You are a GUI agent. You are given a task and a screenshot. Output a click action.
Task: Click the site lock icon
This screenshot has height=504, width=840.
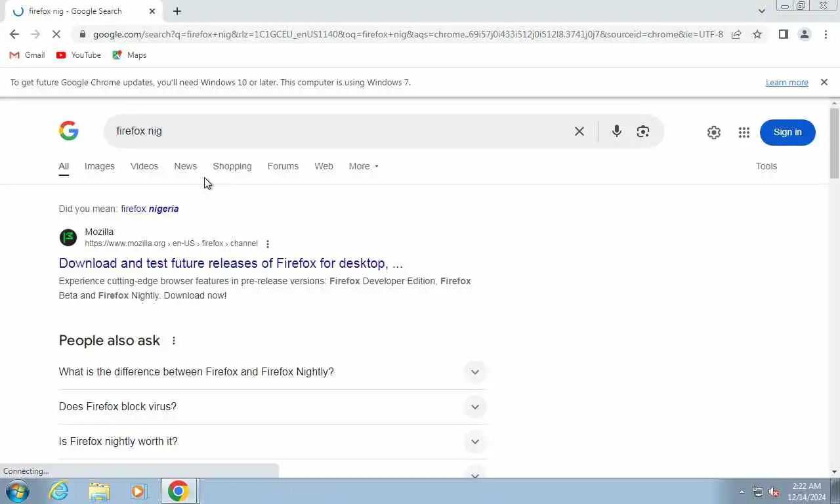pos(81,34)
